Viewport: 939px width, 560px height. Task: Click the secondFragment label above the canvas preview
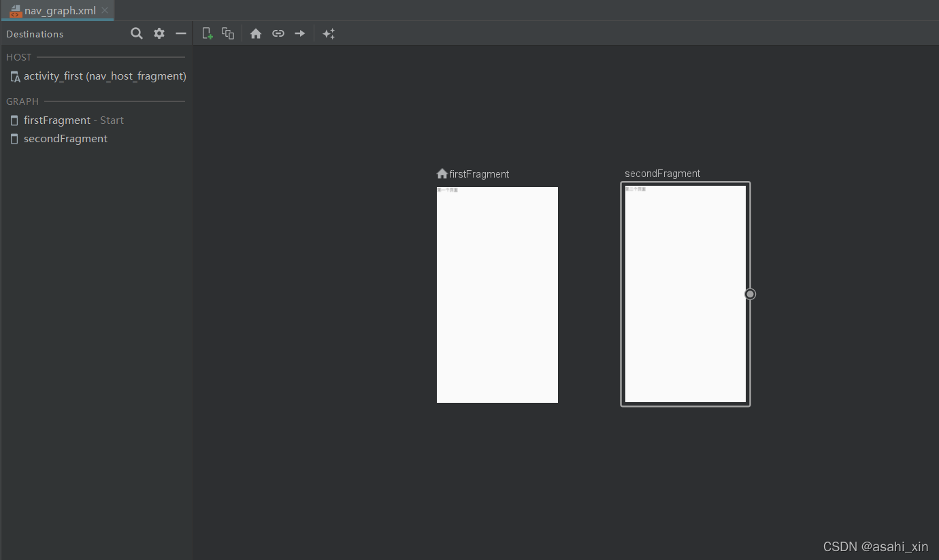663,174
